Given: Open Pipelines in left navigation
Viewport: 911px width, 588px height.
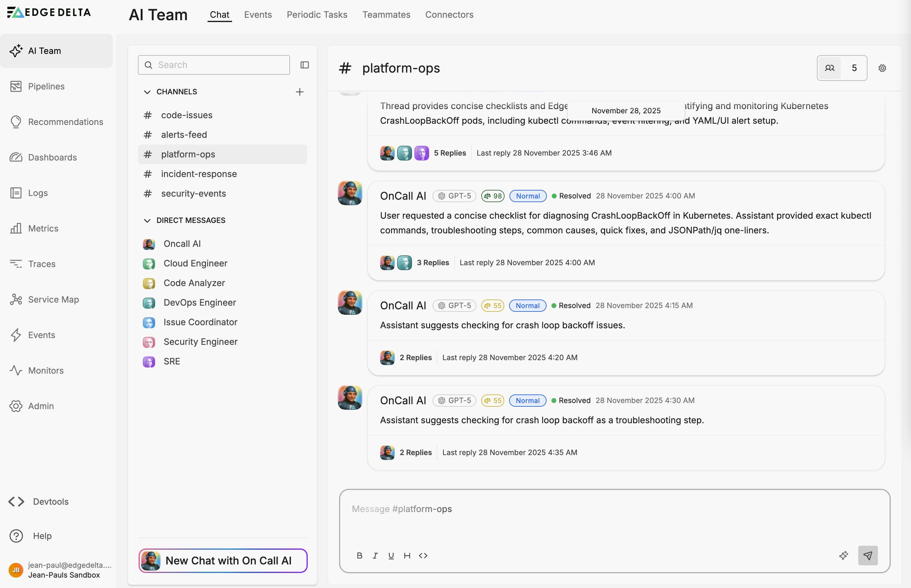Looking at the screenshot, I should point(46,86).
